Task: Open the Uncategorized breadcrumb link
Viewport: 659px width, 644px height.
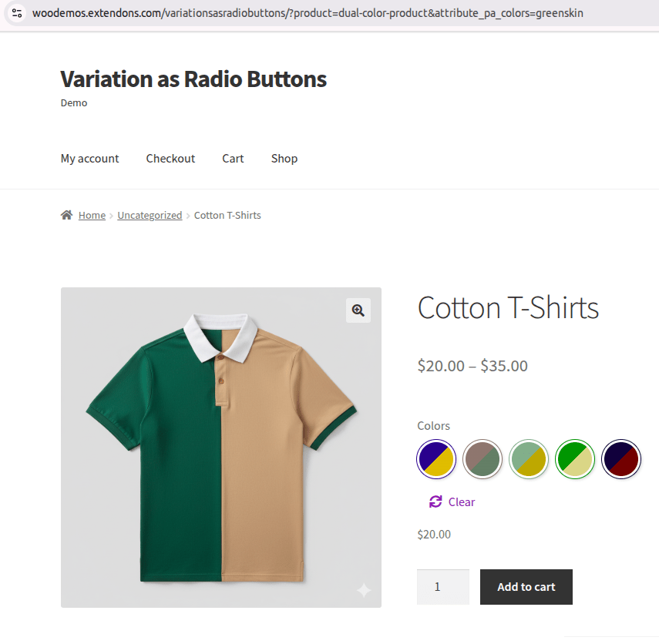Action: 150,215
